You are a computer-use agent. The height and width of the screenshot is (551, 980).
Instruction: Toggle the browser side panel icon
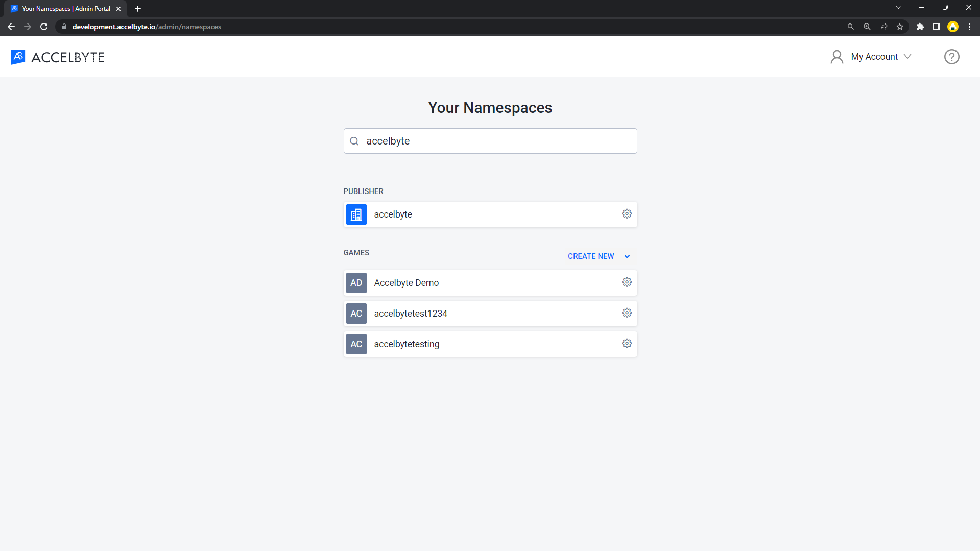(937, 27)
